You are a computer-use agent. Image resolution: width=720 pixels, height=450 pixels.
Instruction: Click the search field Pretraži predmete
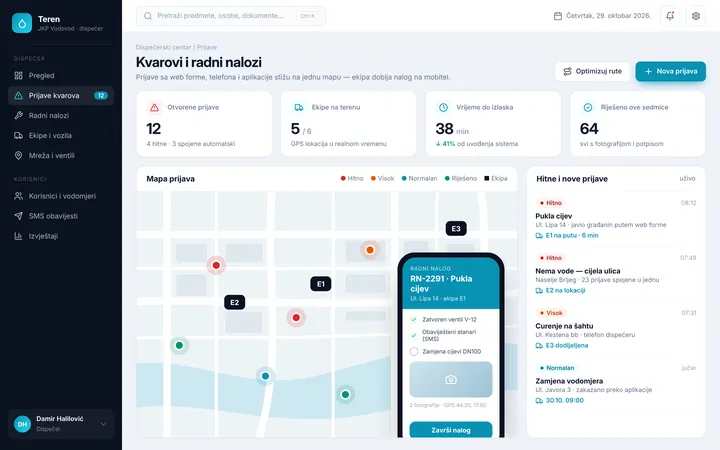231,16
